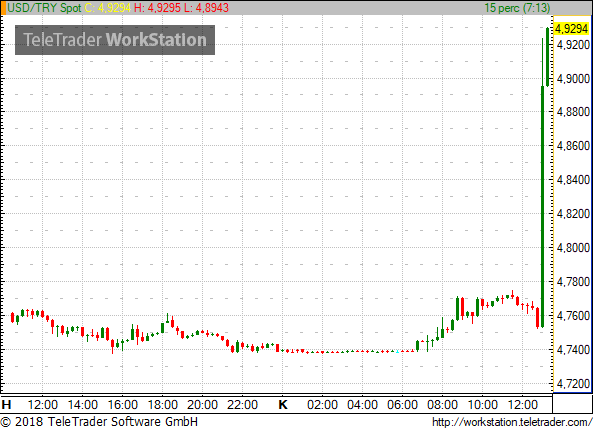Click the 4,7200 price axis label
The height and width of the screenshot is (431, 593).
[x=573, y=383]
